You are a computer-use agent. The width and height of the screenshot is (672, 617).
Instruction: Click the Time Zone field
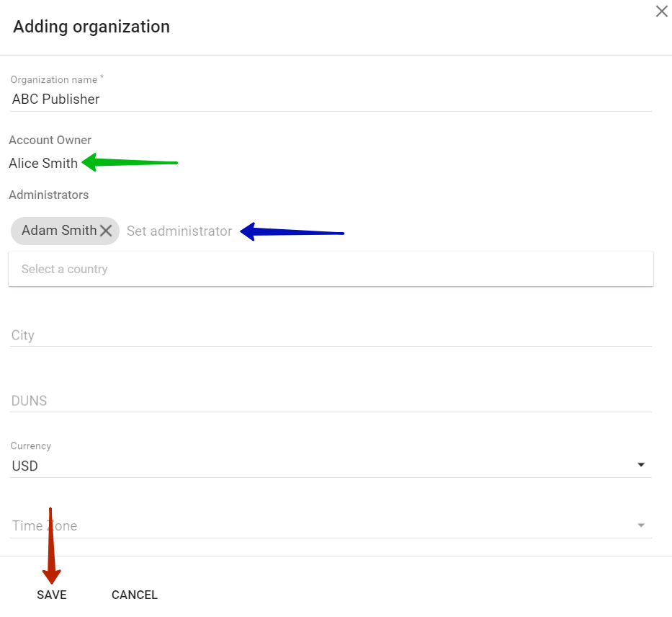pos(317,526)
